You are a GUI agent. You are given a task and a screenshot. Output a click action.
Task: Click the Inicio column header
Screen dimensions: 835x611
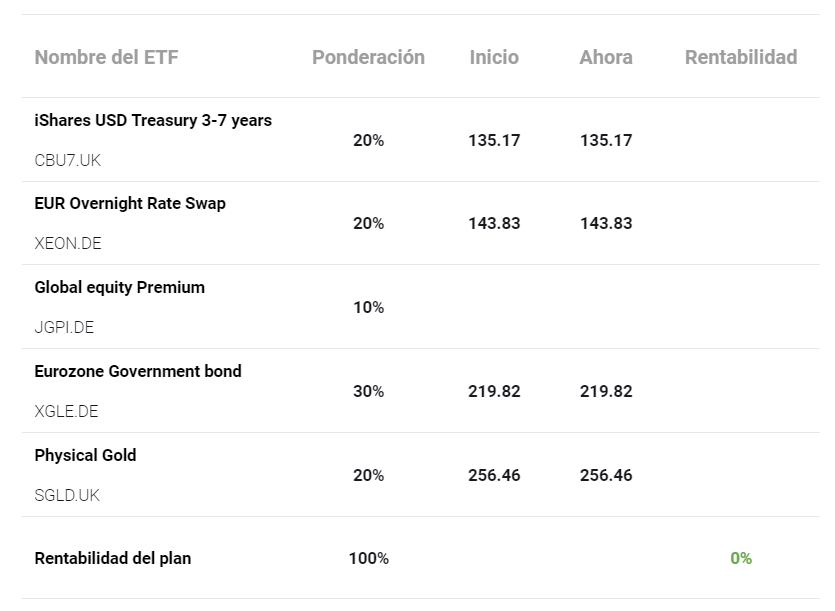click(494, 57)
